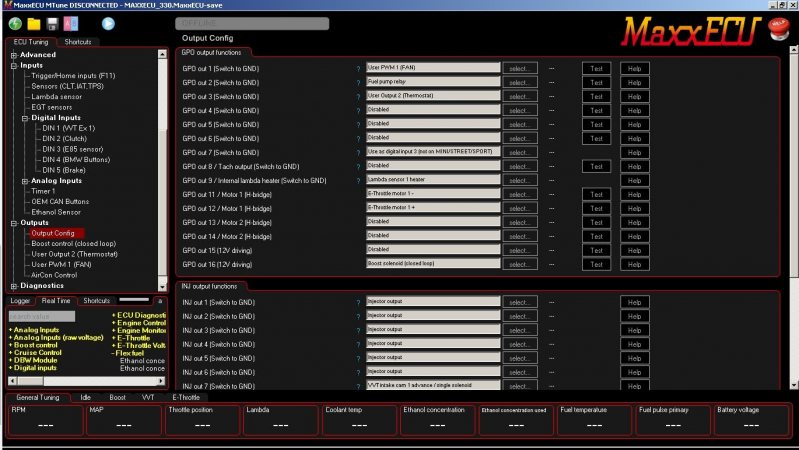
Task: Select User PWM 1 (FAN) tree item
Action: click(61, 264)
